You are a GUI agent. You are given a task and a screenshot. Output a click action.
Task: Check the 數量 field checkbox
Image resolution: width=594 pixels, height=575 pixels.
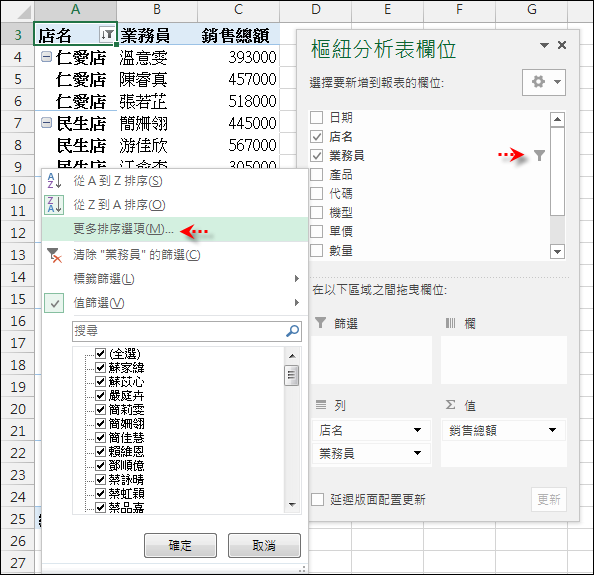(x=316, y=250)
